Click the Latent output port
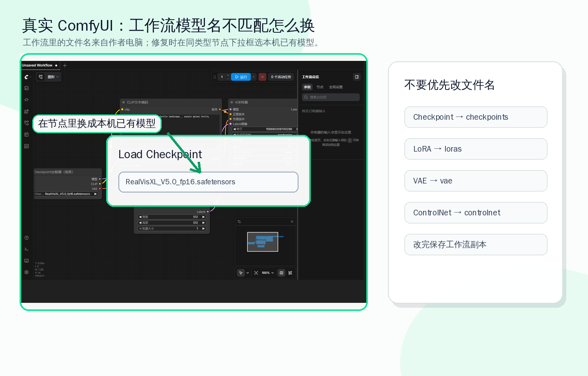 (x=208, y=212)
